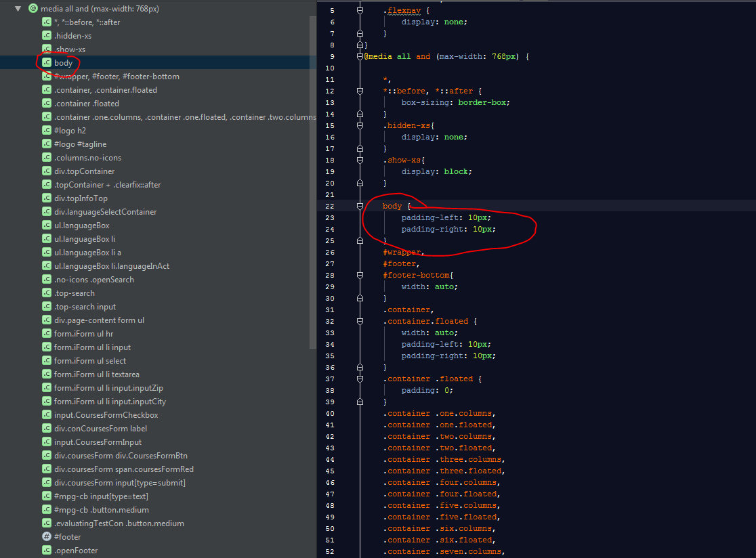Click the icon beside .hidden-xs
756x558 pixels.
[x=47, y=35]
